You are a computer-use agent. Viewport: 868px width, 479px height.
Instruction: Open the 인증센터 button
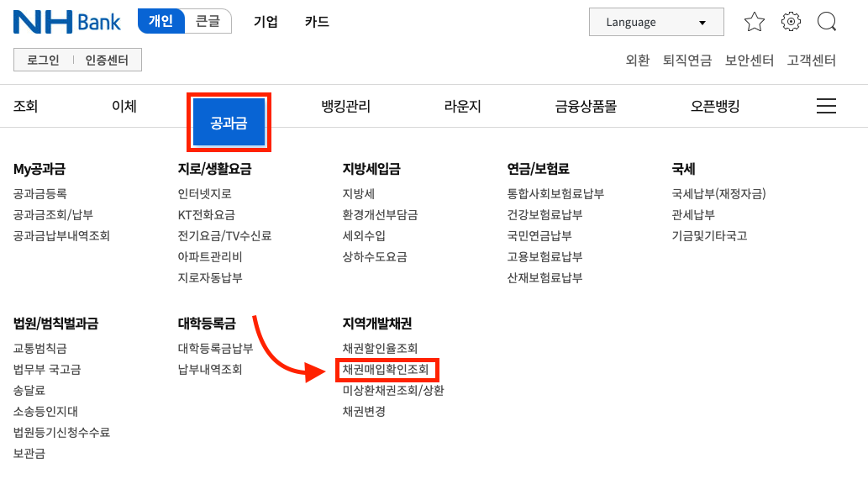[107, 60]
